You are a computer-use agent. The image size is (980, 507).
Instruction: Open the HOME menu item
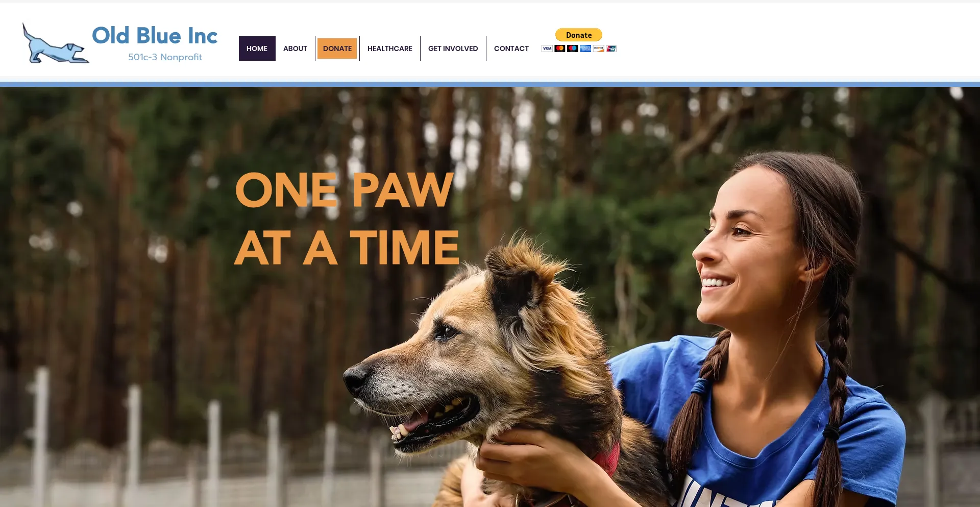point(257,49)
